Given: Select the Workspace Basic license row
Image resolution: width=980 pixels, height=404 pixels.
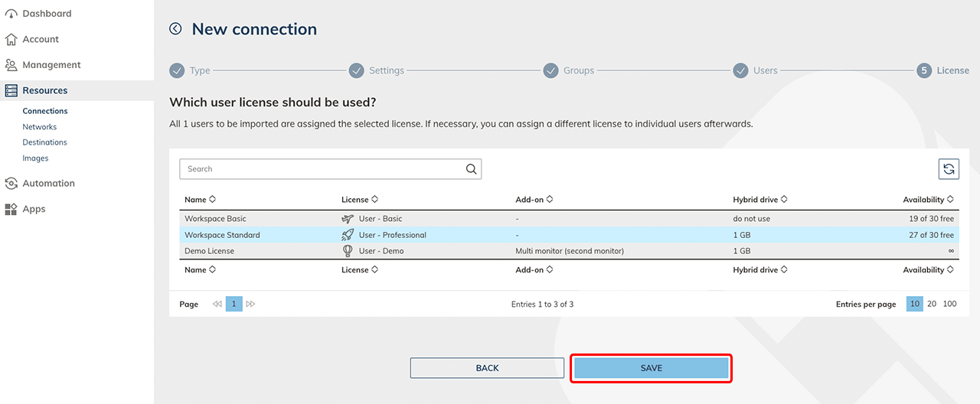Looking at the screenshot, I should [215, 219].
